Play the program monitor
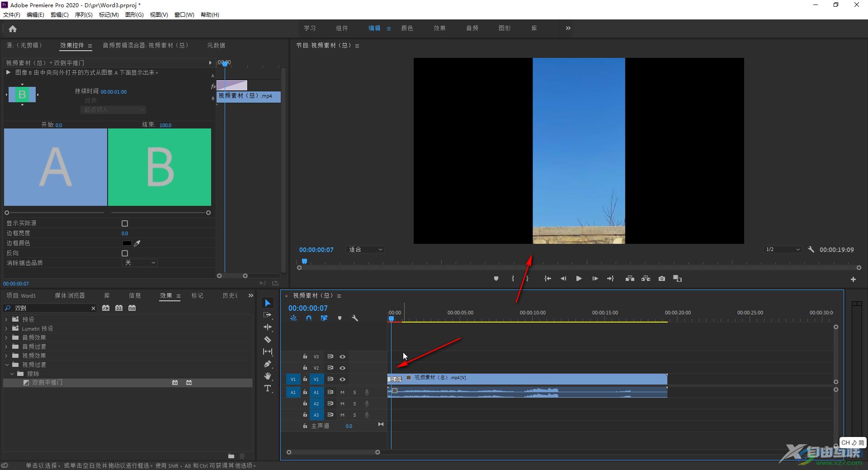The height and width of the screenshot is (470, 868). point(579,279)
